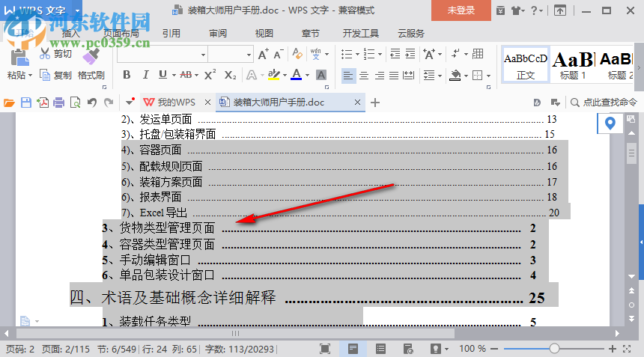Open the 章节 ribbon tab
Image resolution: width=644 pixels, height=357 pixels.
click(x=311, y=33)
